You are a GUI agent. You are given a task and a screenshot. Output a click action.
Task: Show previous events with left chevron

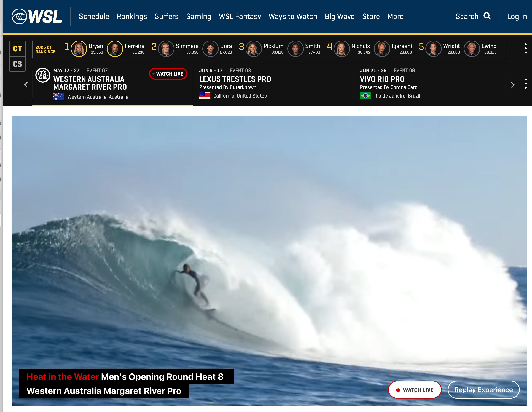pos(26,85)
